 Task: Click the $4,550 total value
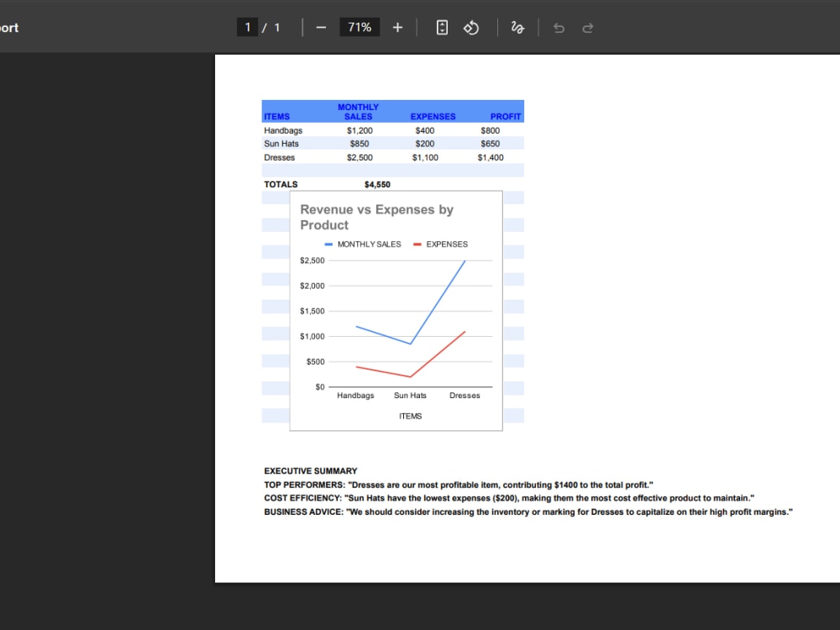377,184
